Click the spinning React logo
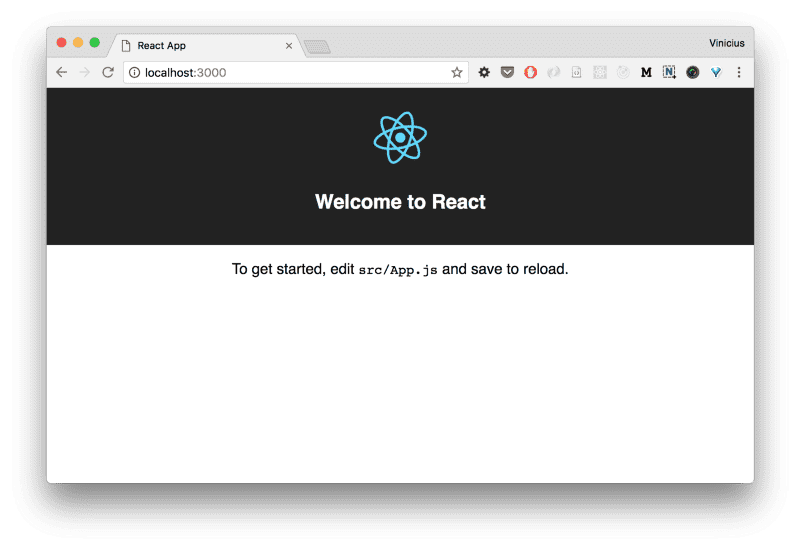Screen dimensions: 800x549 (x=400, y=138)
